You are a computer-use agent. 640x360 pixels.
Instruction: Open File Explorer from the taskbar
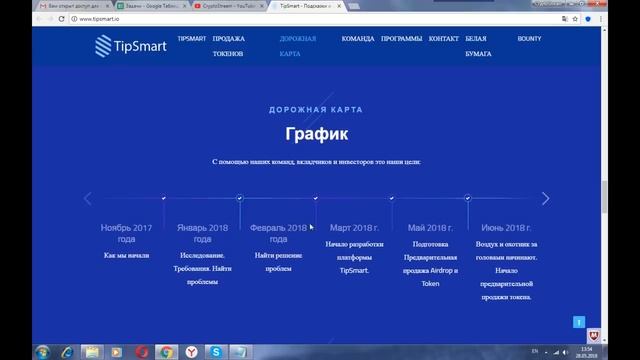pos(92,352)
